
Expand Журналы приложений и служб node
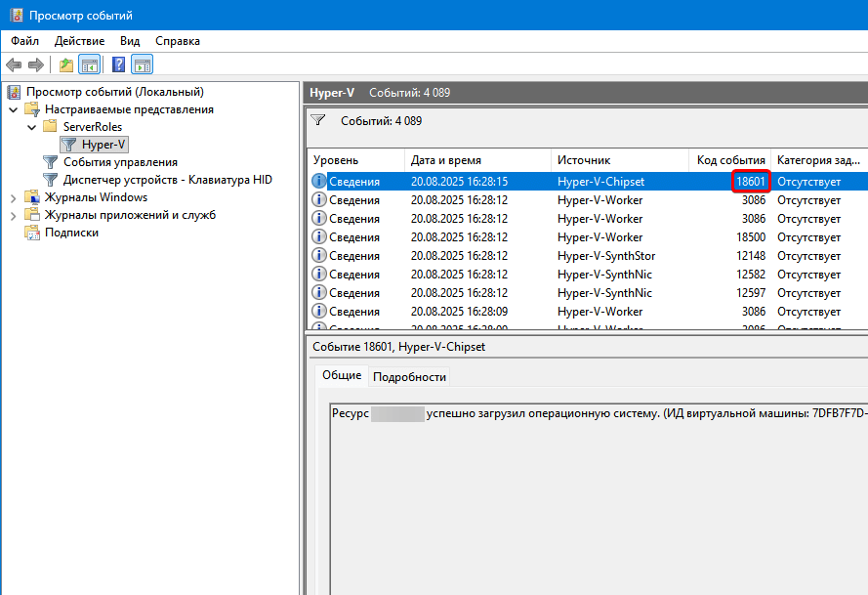tap(14, 215)
